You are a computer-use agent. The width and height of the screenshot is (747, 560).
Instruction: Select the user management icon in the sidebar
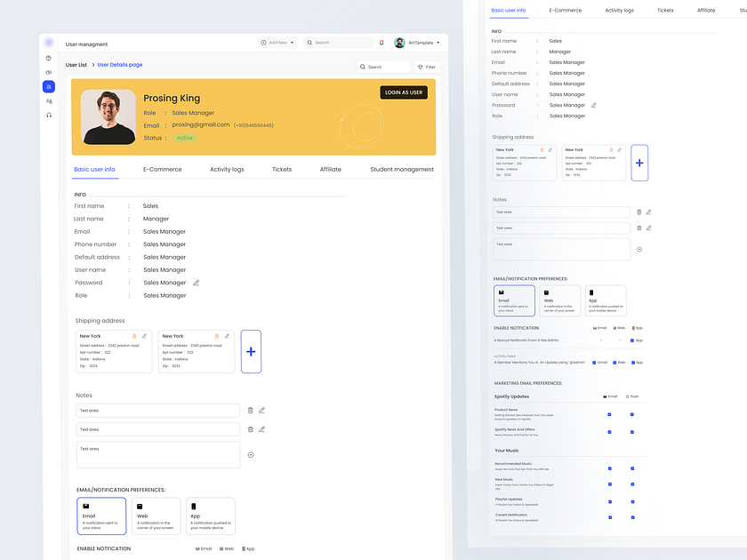coord(49,86)
